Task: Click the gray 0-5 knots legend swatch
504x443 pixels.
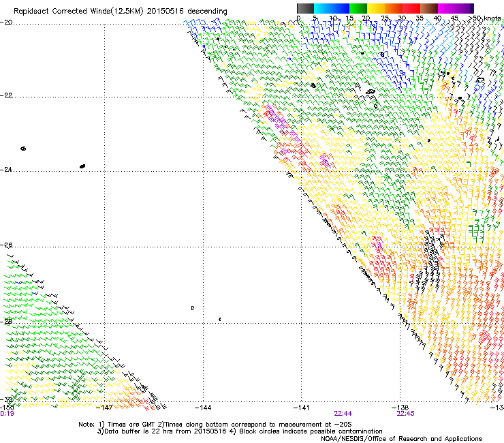Action: point(305,8)
